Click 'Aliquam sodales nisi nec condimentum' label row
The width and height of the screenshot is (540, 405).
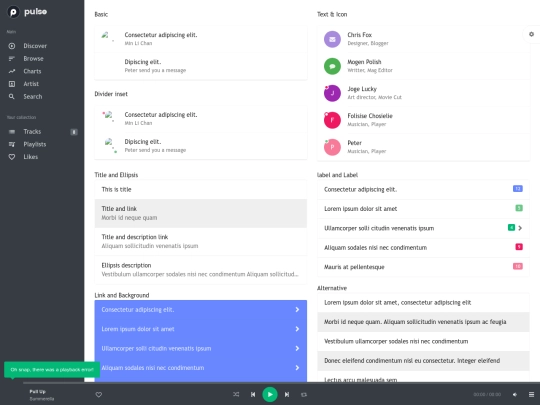[423, 248]
